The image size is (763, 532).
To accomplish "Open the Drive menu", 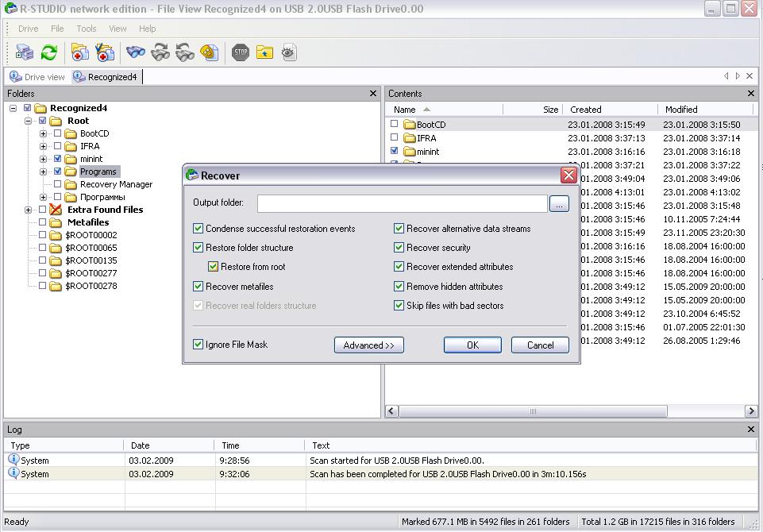I will [29, 29].
